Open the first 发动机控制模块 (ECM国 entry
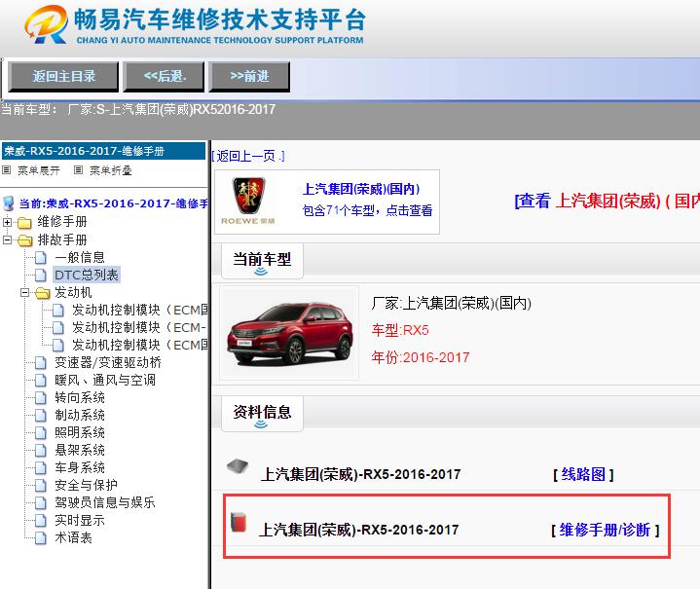This screenshot has width=700, height=589. tap(140, 310)
